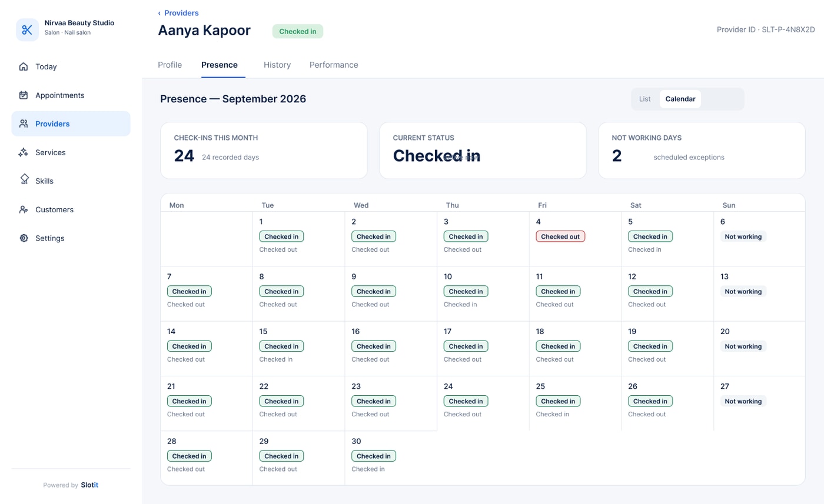The image size is (824, 504).
Task: Click the Mon column header
Action: coord(177,205)
